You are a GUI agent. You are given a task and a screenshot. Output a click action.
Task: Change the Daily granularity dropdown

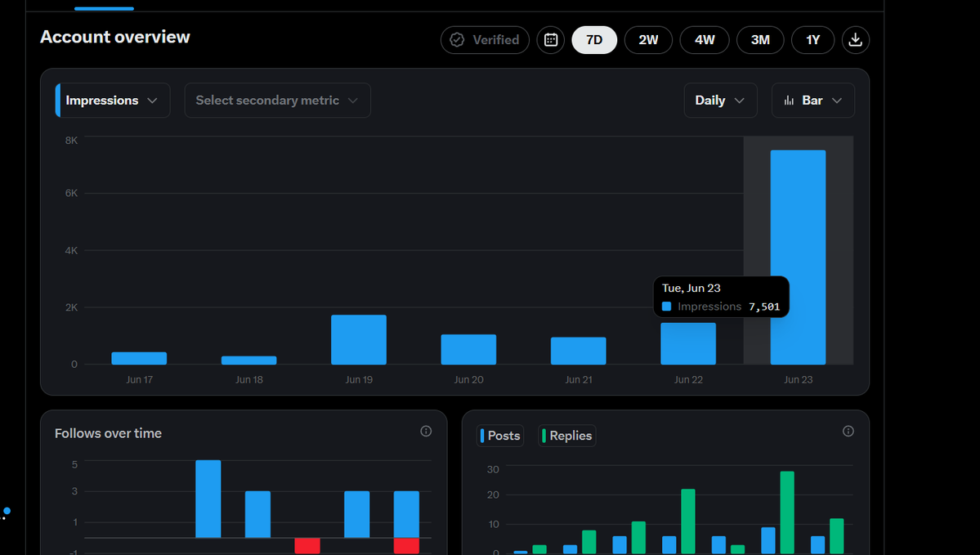pyautogui.click(x=721, y=100)
